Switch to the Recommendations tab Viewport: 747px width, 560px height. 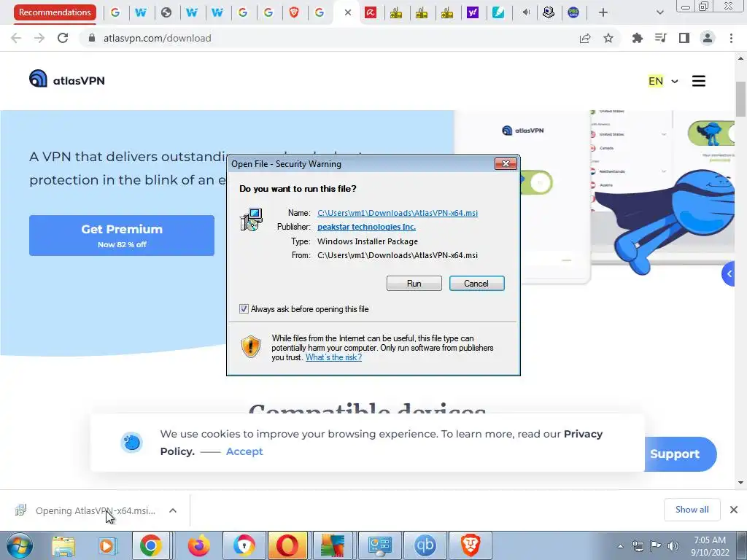55,12
